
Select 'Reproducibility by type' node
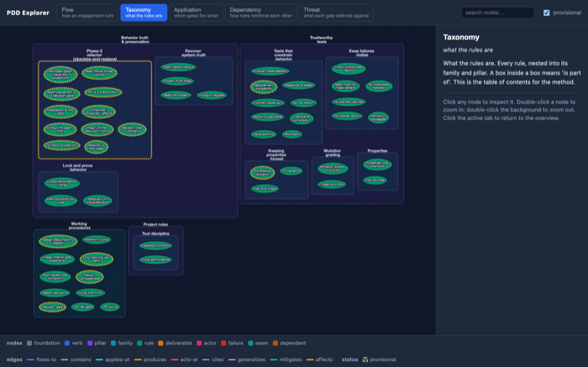[x=60, y=201]
